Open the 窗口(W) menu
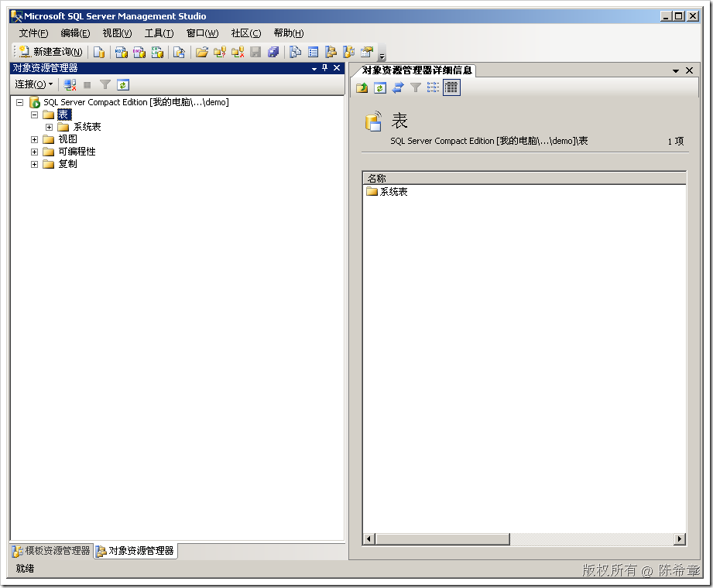 202,33
